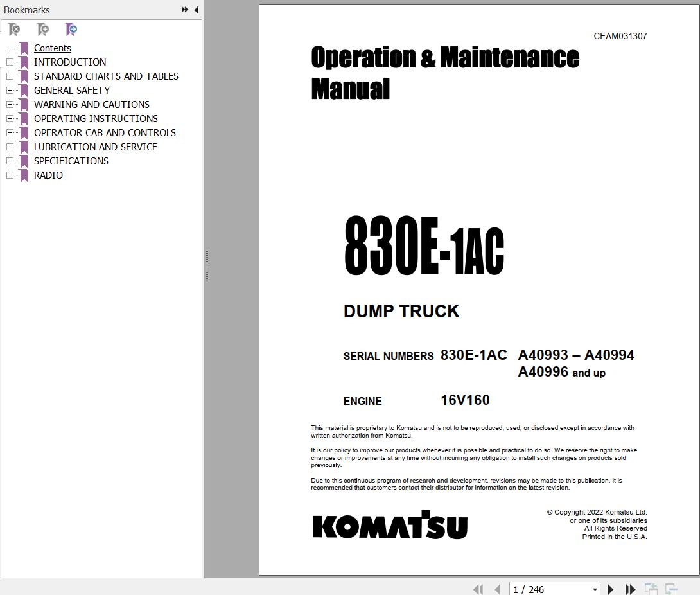The image size is (700, 595).
Task: Go to the last page
Action: pos(630,590)
